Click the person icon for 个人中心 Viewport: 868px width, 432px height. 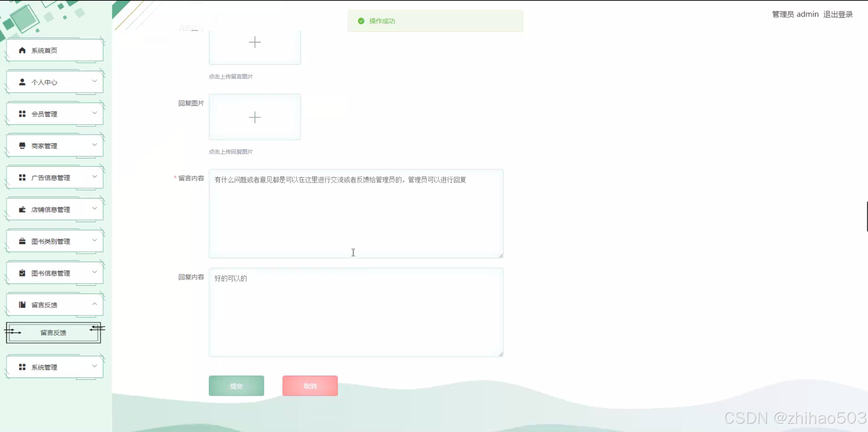22,82
